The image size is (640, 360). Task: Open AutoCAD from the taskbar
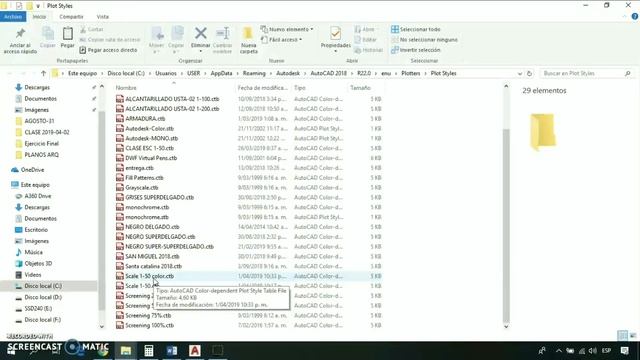195,351
